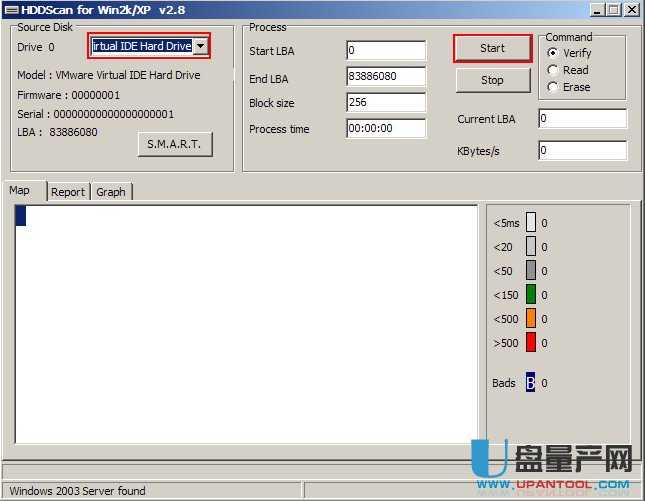Click the red >500 ms color swatch
Image resolution: width=645 pixels, height=501 pixels.
(x=531, y=342)
